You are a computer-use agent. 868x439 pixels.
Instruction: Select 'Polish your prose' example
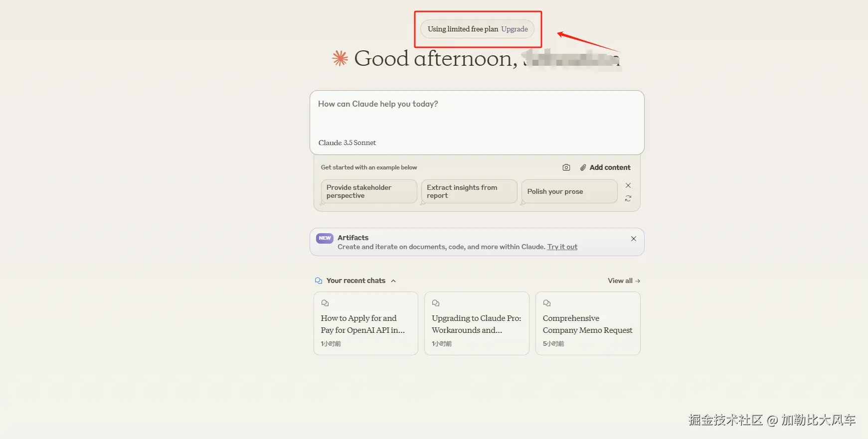(x=569, y=191)
